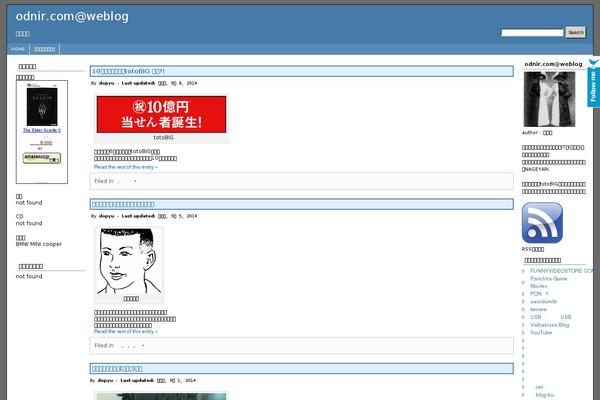Open the FUNNYVIDEOSTORE.COM link
This screenshot has width=600, height=400.
[562, 271]
